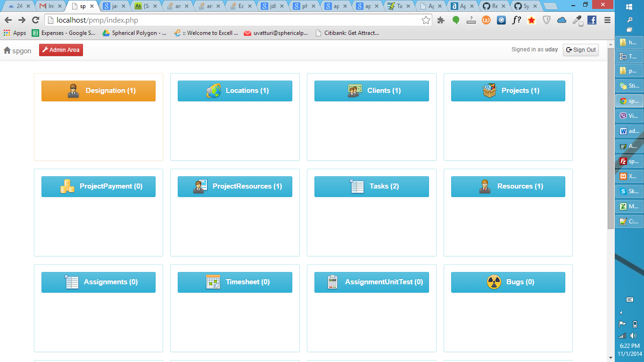644x362 pixels.
Task: Click the spgon home icon
Action: point(7,50)
